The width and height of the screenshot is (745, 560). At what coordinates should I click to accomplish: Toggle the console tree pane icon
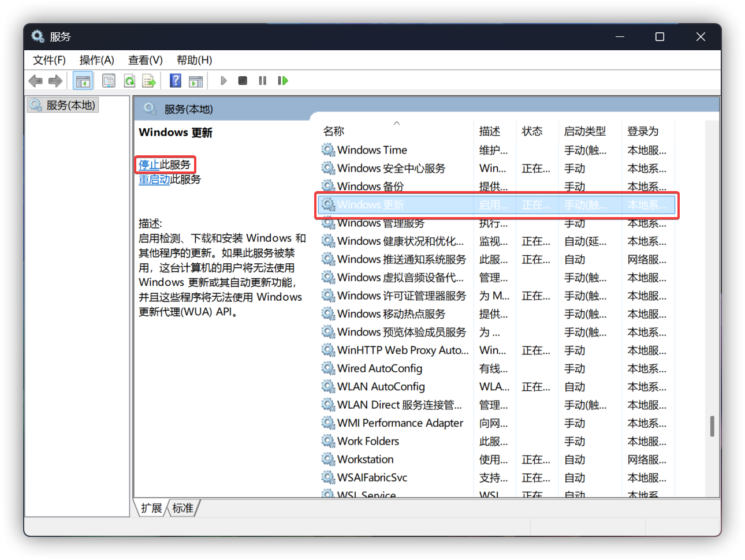pyautogui.click(x=83, y=81)
